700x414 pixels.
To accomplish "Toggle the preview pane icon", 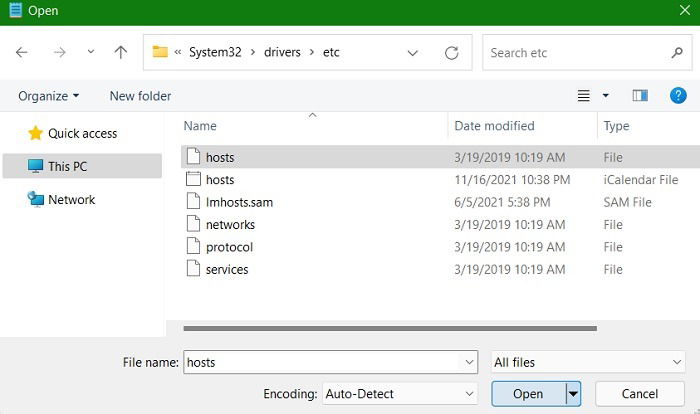I will (x=640, y=96).
